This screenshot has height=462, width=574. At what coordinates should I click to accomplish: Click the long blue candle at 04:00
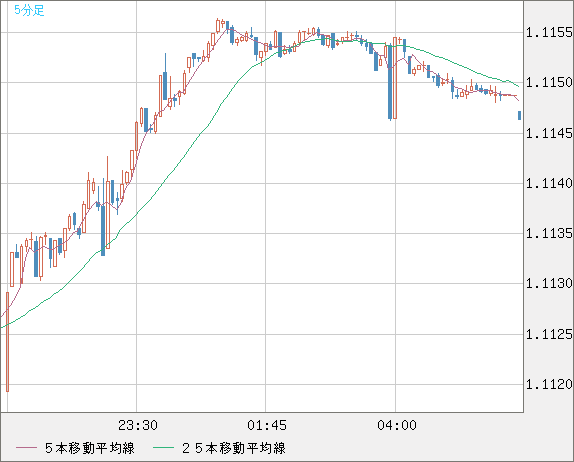click(390, 82)
